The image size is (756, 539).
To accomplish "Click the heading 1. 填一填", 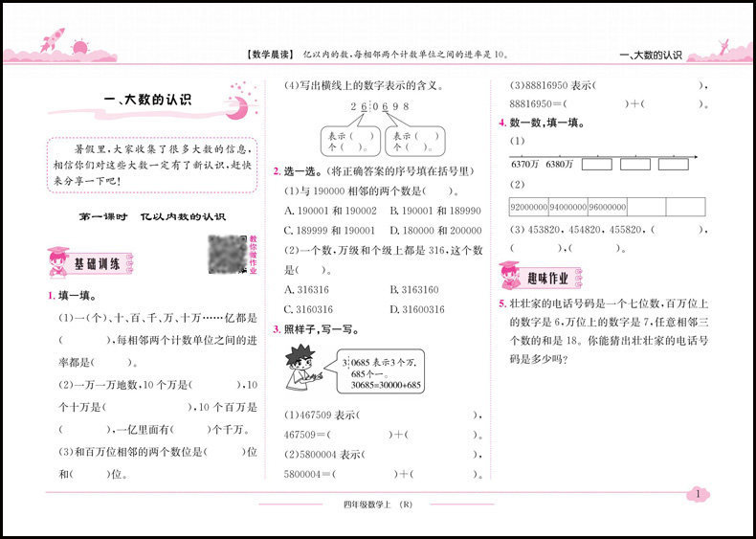I will (72, 296).
